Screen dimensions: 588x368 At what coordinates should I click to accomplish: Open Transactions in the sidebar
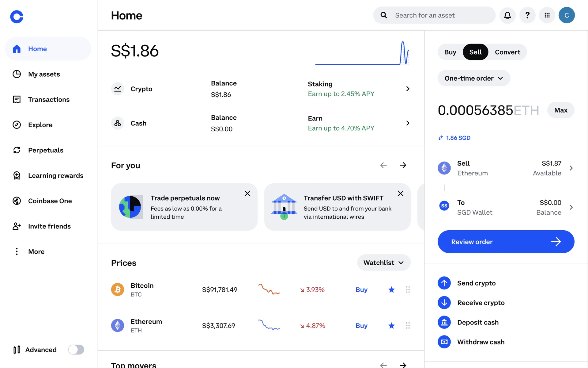pyautogui.click(x=49, y=100)
